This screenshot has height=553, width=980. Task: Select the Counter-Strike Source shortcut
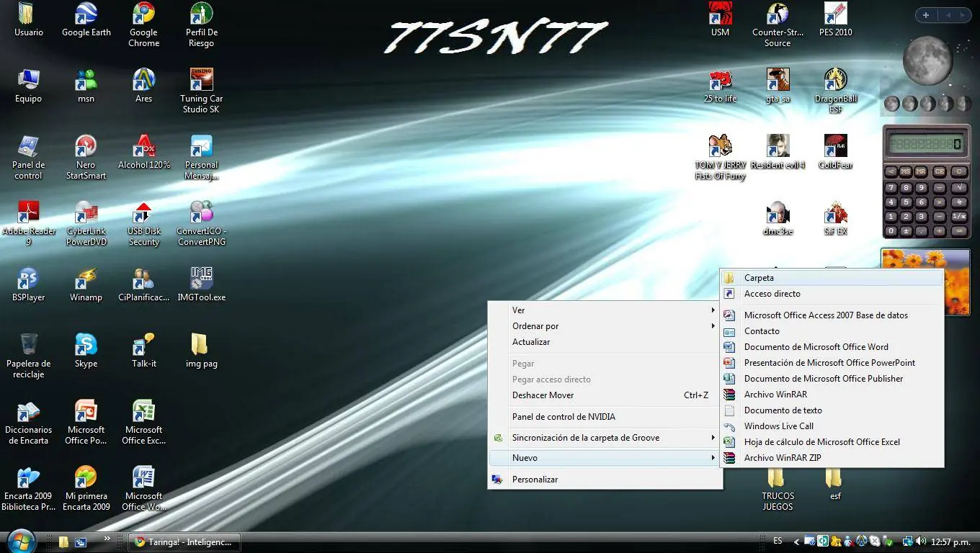778,24
